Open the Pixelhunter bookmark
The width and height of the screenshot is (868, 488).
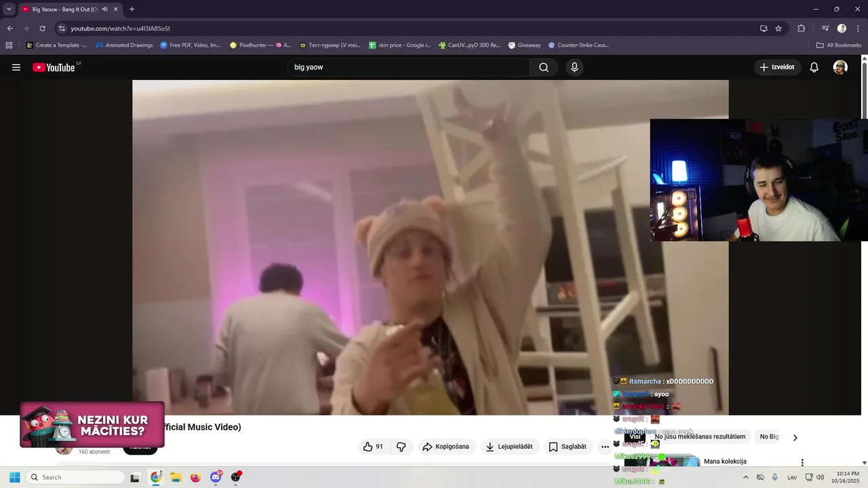pyautogui.click(x=260, y=45)
